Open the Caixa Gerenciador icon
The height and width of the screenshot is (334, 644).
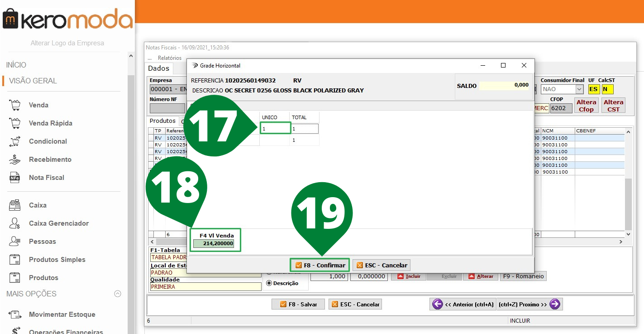click(x=15, y=223)
